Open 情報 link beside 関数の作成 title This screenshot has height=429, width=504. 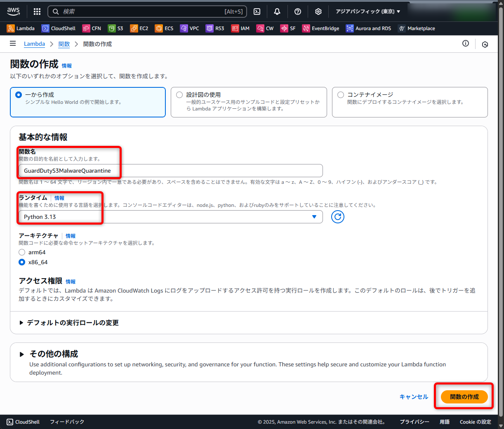[x=67, y=66]
